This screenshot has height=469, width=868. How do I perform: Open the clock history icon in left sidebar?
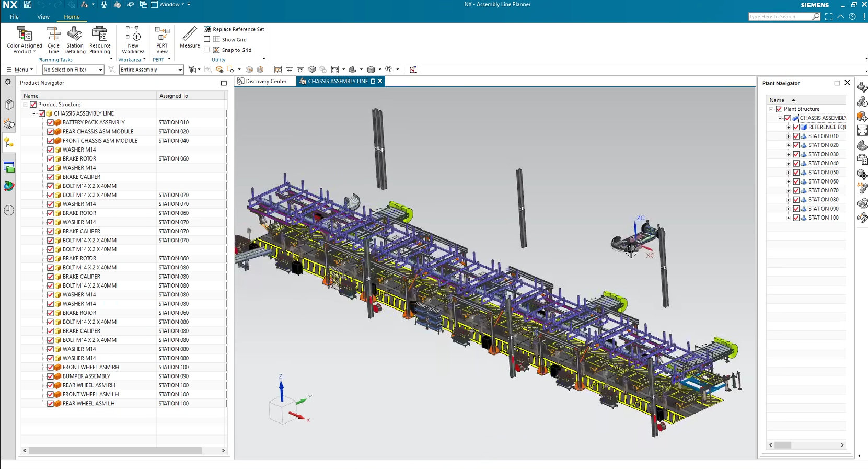9,210
